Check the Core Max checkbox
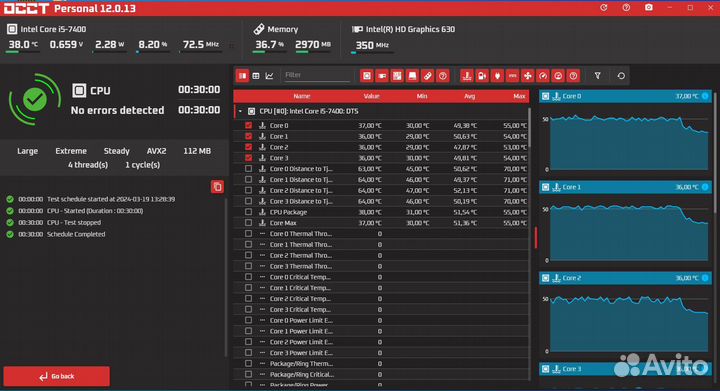 [x=248, y=223]
